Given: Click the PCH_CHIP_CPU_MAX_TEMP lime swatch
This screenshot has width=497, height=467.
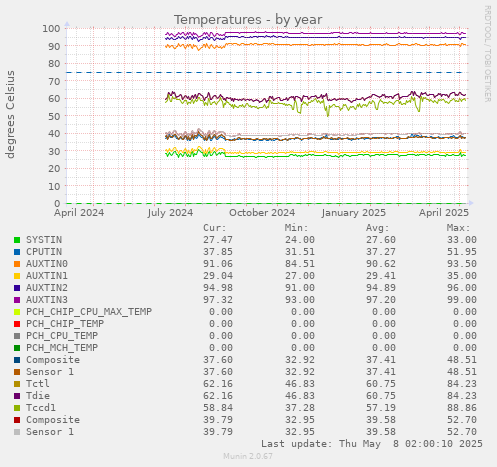Looking at the screenshot, I should (x=17, y=312).
